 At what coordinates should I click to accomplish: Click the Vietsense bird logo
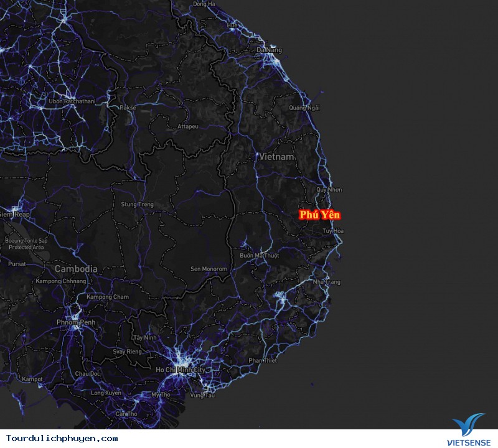click(468, 424)
